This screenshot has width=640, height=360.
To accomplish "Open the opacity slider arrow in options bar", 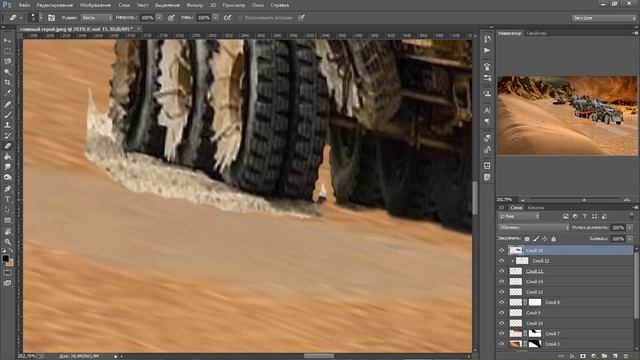I will 159,18.
